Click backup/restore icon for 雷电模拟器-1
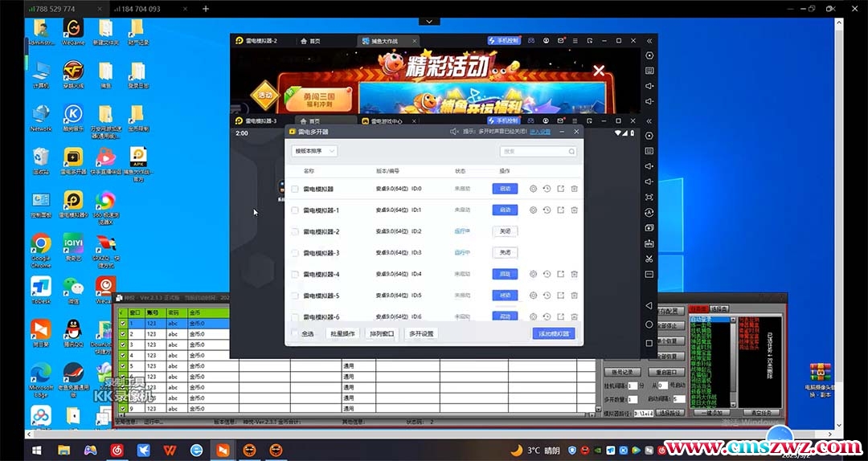The width and height of the screenshot is (868, 461). point(547,210)
